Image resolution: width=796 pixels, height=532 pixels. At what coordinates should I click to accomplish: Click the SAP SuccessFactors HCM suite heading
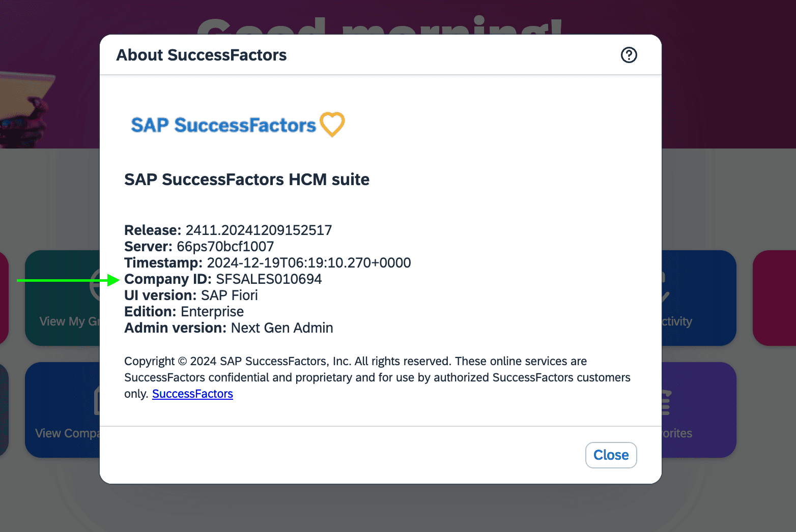(247, 180)
